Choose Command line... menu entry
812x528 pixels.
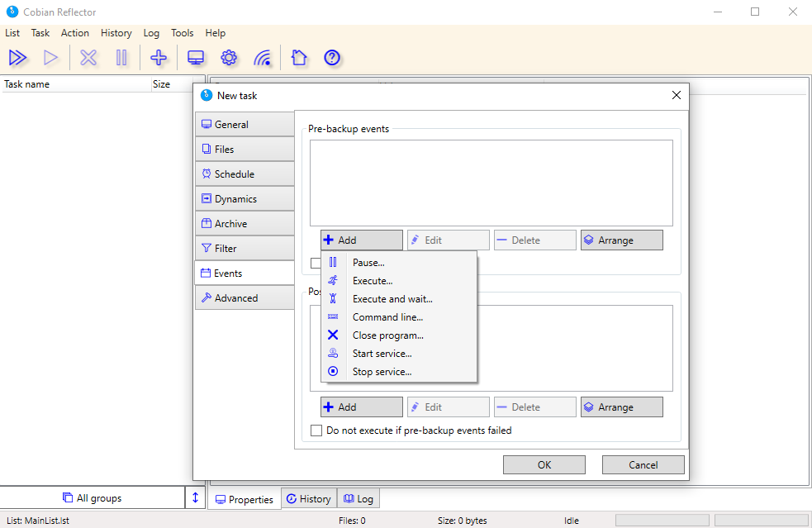(399, 317)
